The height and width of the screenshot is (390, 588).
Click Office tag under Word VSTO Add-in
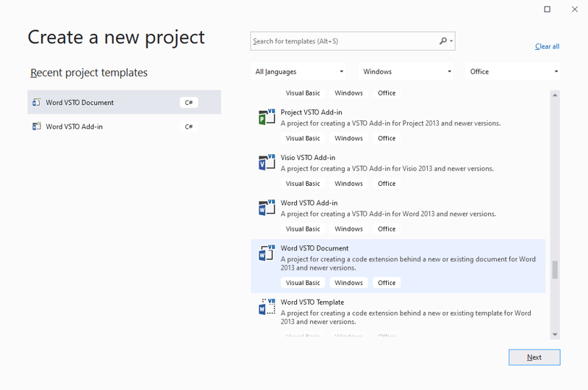(x=387, y=229)
